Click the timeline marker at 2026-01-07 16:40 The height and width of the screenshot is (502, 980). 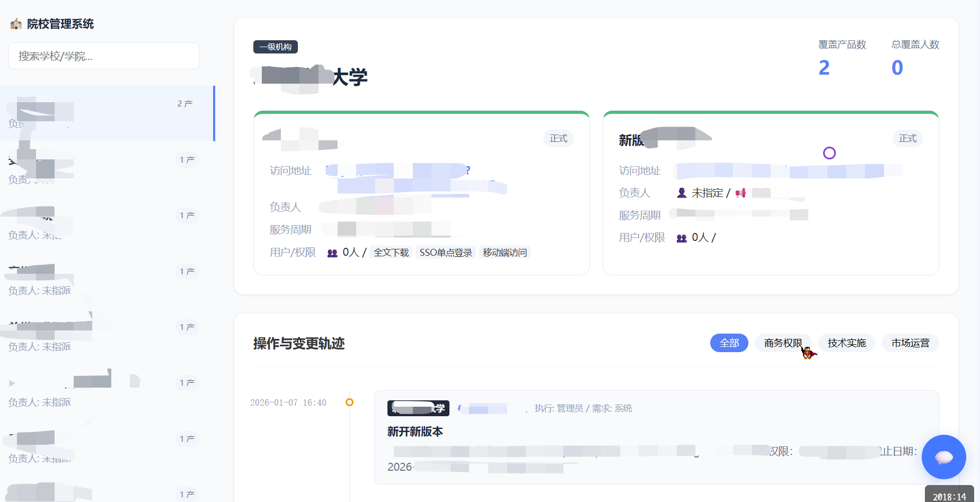[x=349, y=402]
